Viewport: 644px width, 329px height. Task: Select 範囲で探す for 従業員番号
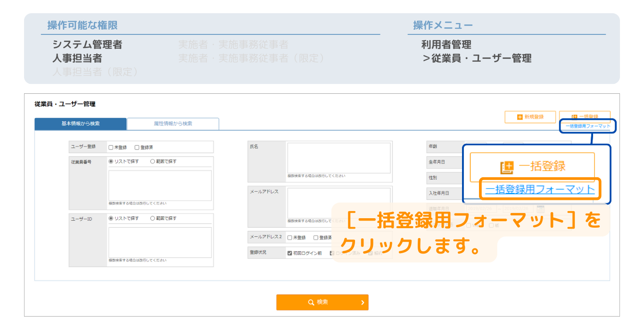153,161
